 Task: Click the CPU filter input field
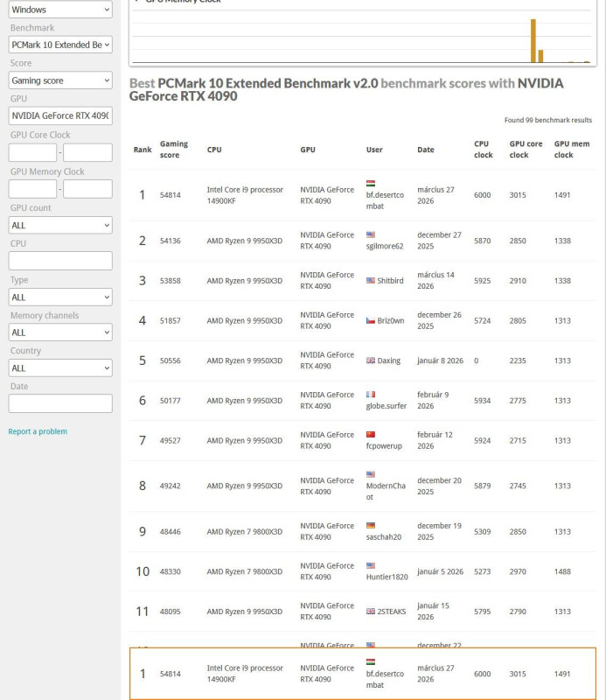pos(60,261)
